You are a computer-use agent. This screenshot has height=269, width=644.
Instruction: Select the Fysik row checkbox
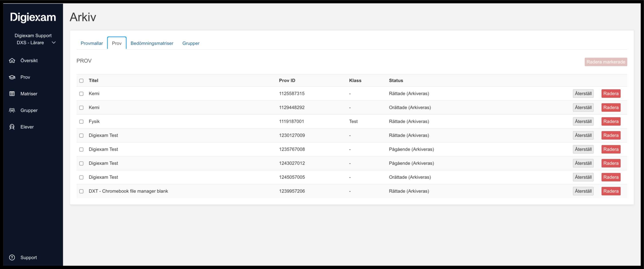[x=81, y=122]
